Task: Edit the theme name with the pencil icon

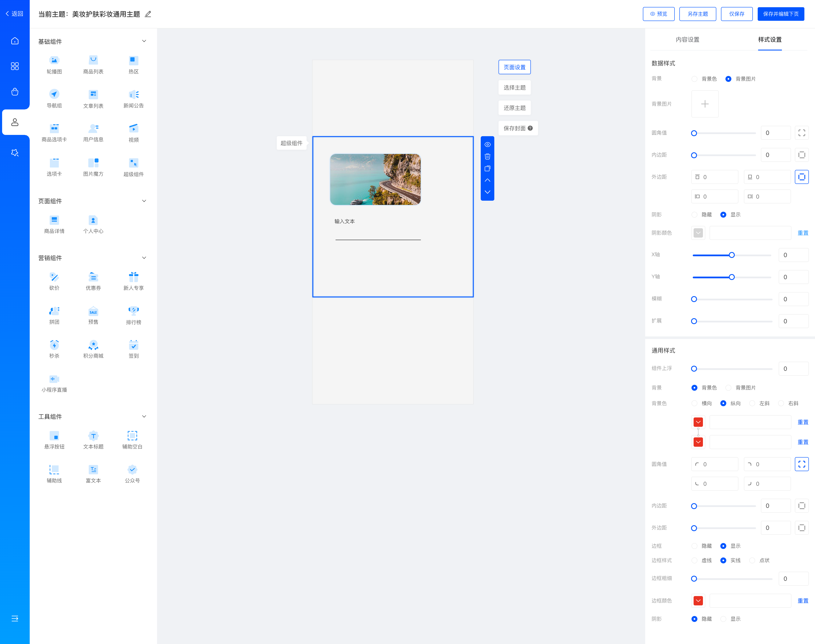Action: point(148,14)
